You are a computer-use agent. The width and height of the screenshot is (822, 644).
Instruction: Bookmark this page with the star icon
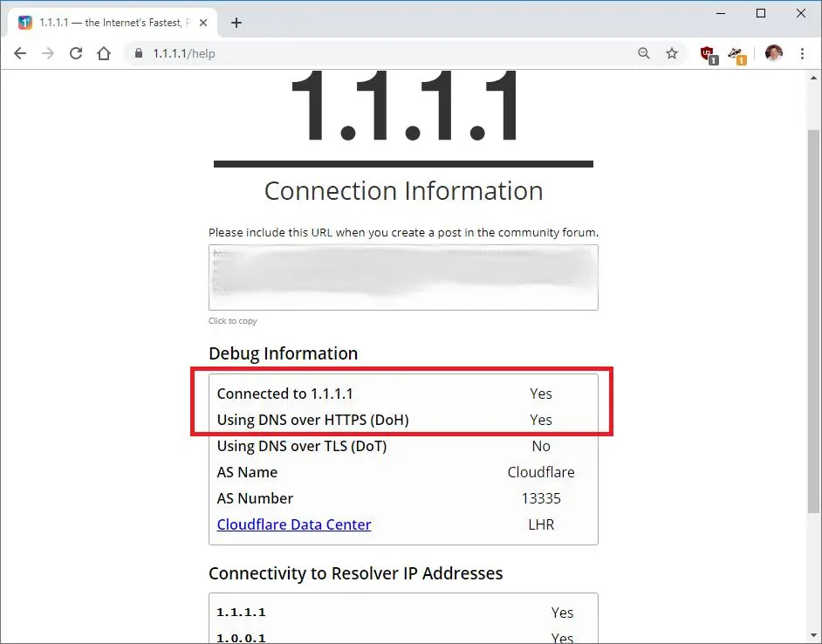click(672, 53)
